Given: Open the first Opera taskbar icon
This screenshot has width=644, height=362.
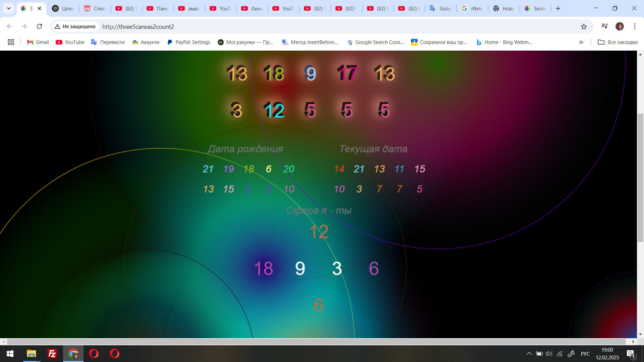Looking at the screenshot, I should coord(94,354).
